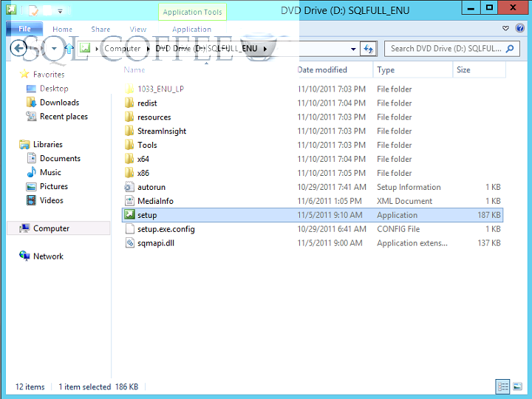Click the search magnifier icon
The image size is (532, 399).
pyautogui.click(x=510, y=49)
